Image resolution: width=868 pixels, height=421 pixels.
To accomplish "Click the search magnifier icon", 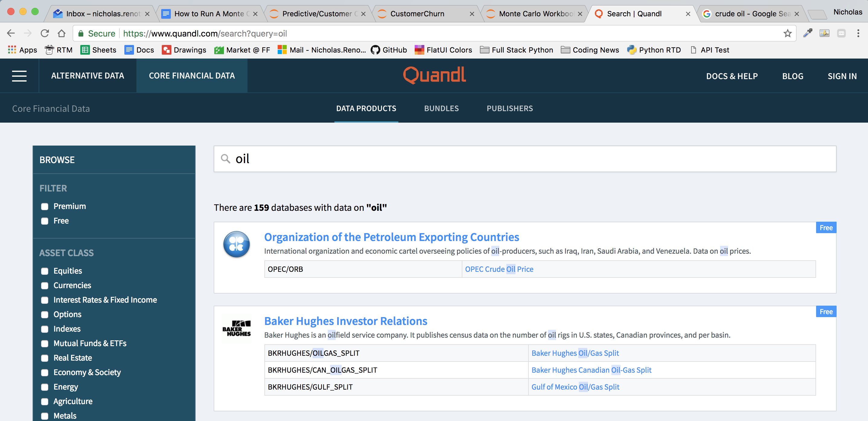I will tap(225, 159).
